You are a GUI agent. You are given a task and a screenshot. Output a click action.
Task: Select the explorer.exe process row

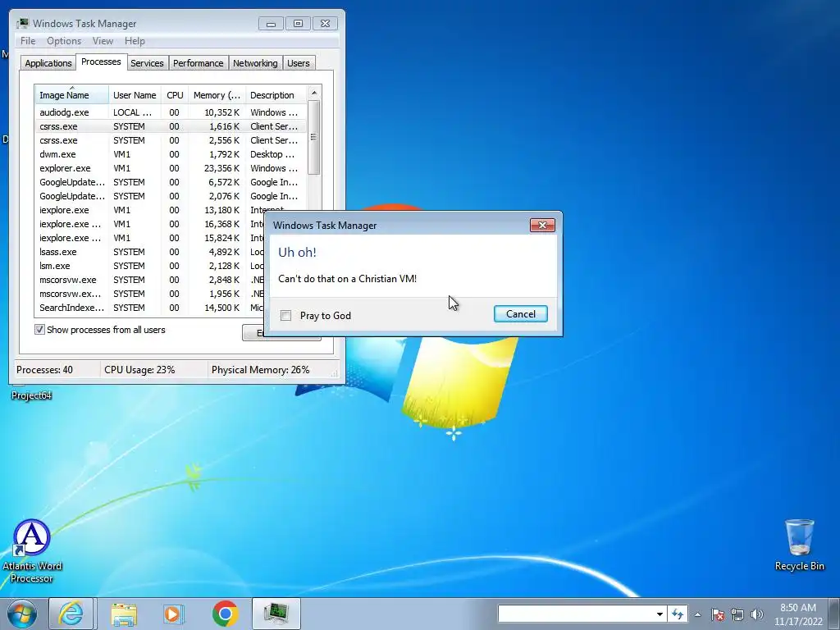coord(171,168)
